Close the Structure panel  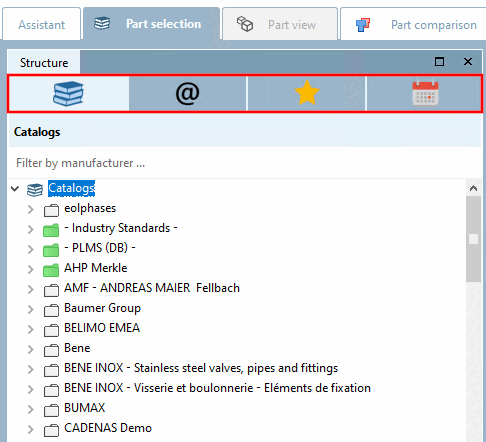468,62
